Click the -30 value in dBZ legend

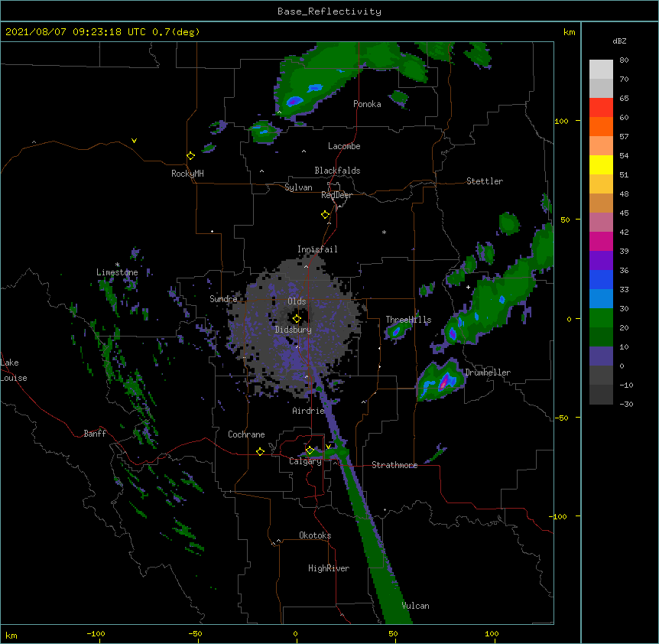626,404
